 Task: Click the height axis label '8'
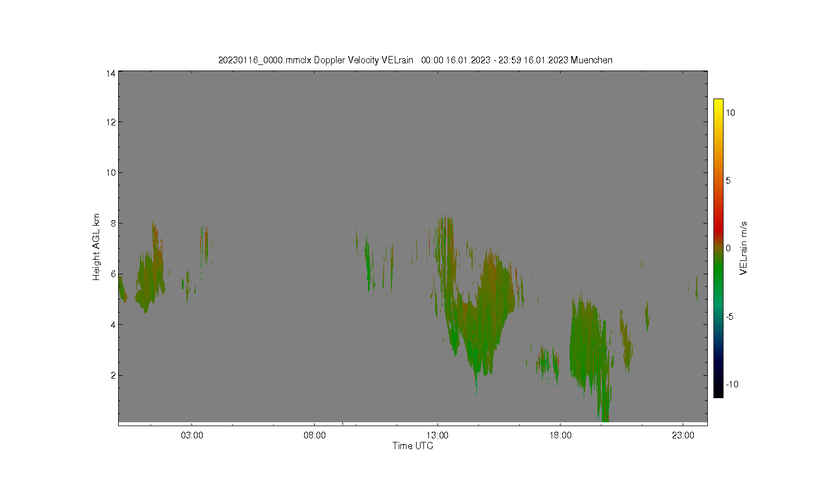113,223
